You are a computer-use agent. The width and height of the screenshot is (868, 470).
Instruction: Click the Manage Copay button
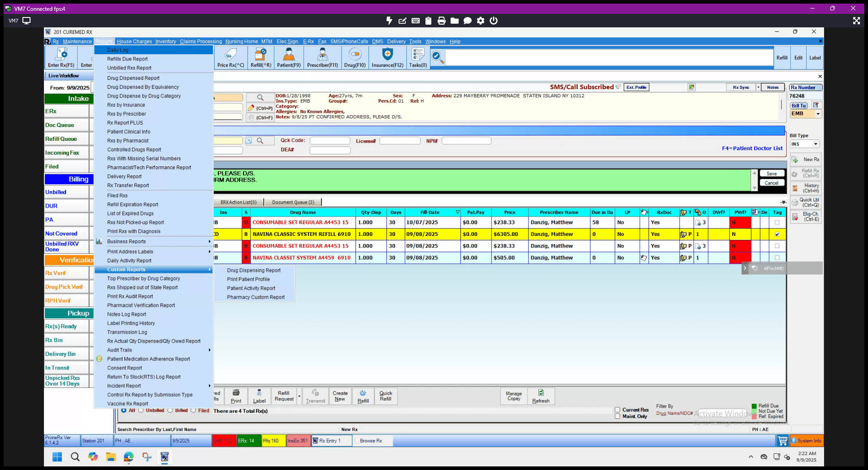pos(514,396)
